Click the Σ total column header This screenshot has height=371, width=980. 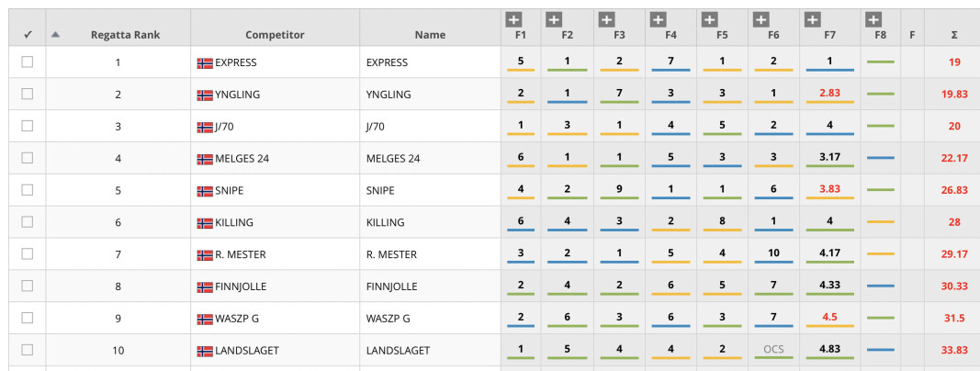coord(953,36)
